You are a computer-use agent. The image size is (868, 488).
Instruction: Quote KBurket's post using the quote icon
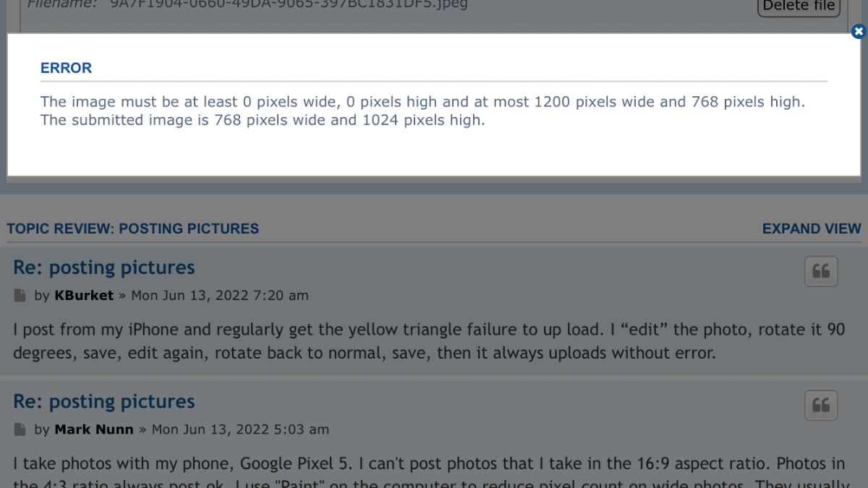click(821, 272)
